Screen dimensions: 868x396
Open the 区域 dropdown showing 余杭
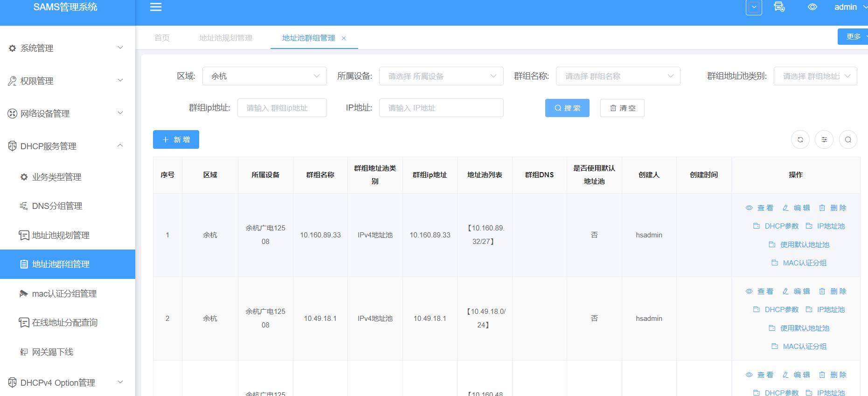pyautogui.click(x=264, y=76)
